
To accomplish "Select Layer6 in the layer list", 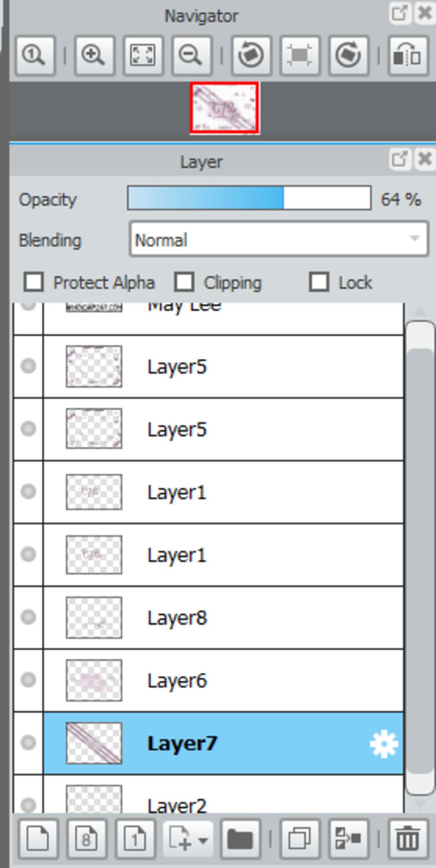I will pyautogui.click(x=223, y=681).
